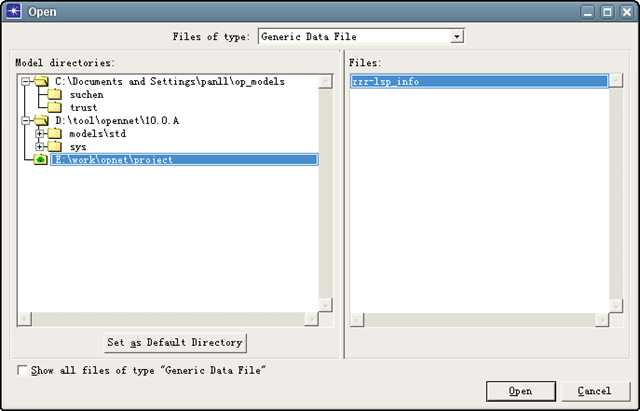
Task: Click the Cancel button
Action: 595,391
